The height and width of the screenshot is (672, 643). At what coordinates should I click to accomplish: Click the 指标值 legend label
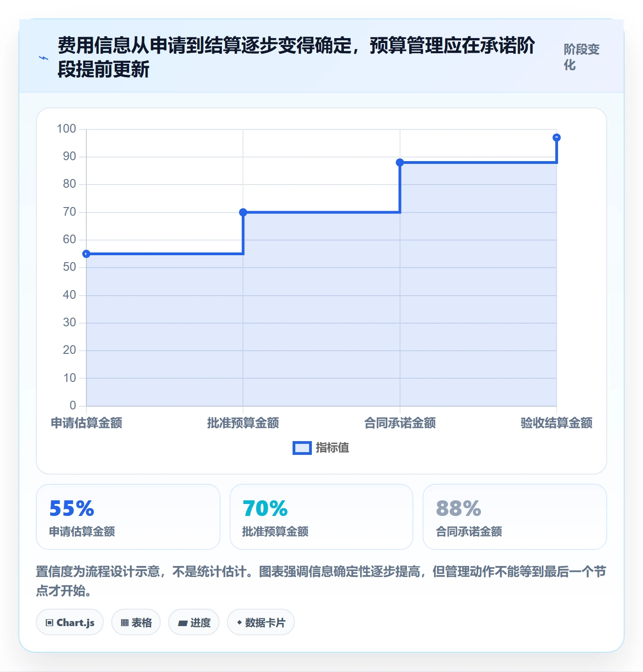click(333, 448)
